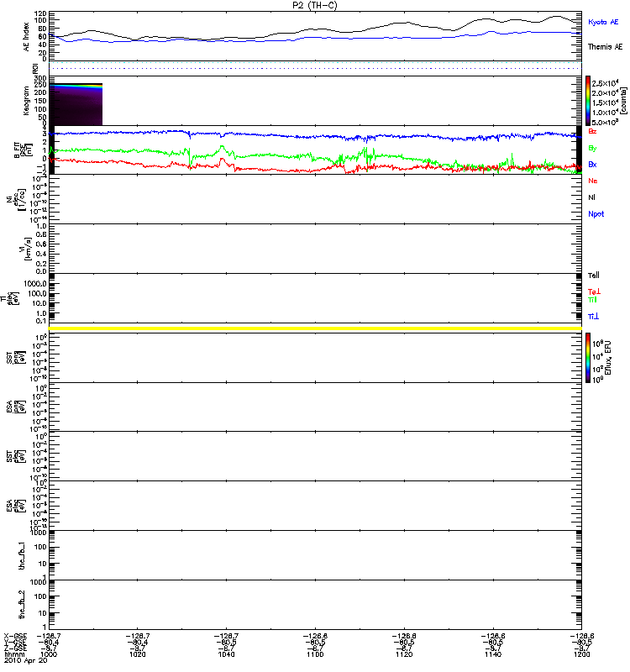
Task: Select the red Bz legend label
Action: pyautogui.click(x=592, y=131)
